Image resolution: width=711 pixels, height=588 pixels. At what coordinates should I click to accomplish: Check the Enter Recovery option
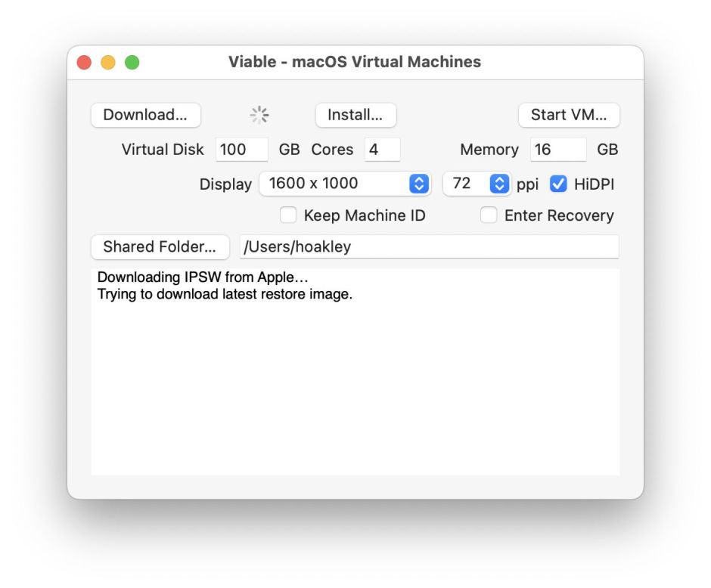coord(489,215)
